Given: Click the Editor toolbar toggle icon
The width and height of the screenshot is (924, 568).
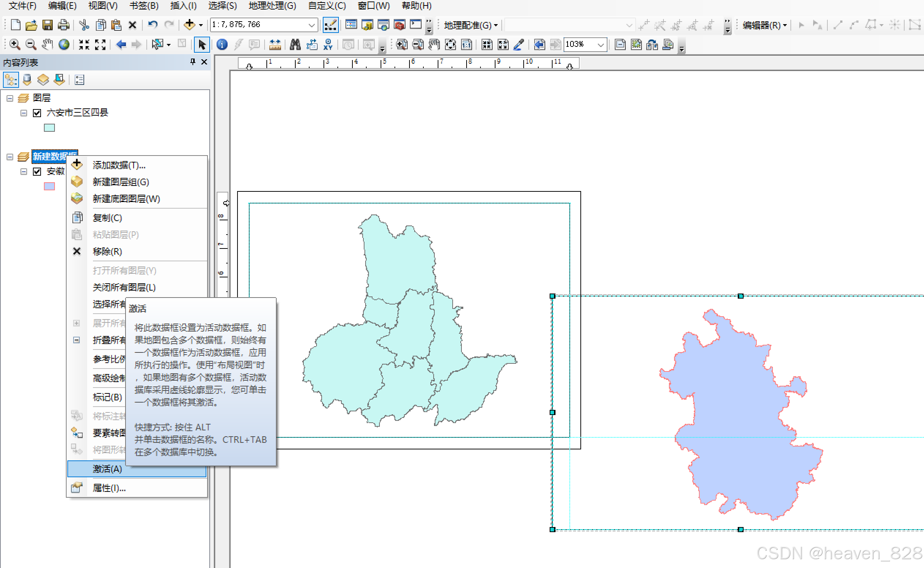Looking at the screenshot, I should click(330, 25).
